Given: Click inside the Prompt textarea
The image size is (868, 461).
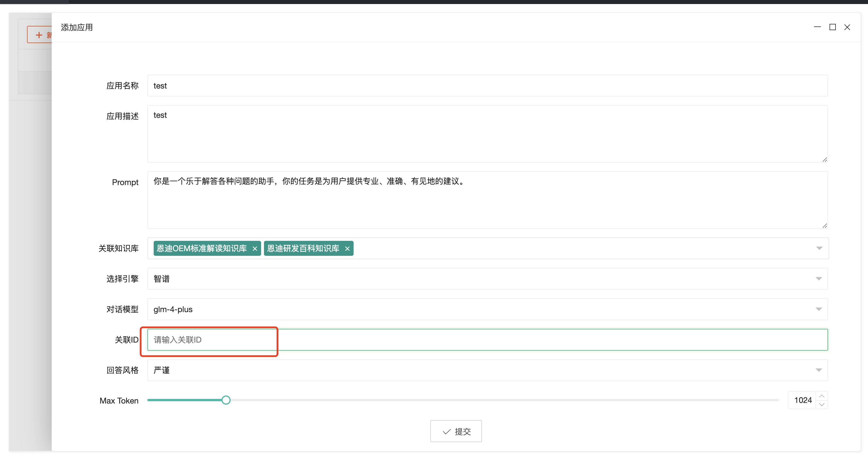Looking at the screenshot, I should point(487,200).
